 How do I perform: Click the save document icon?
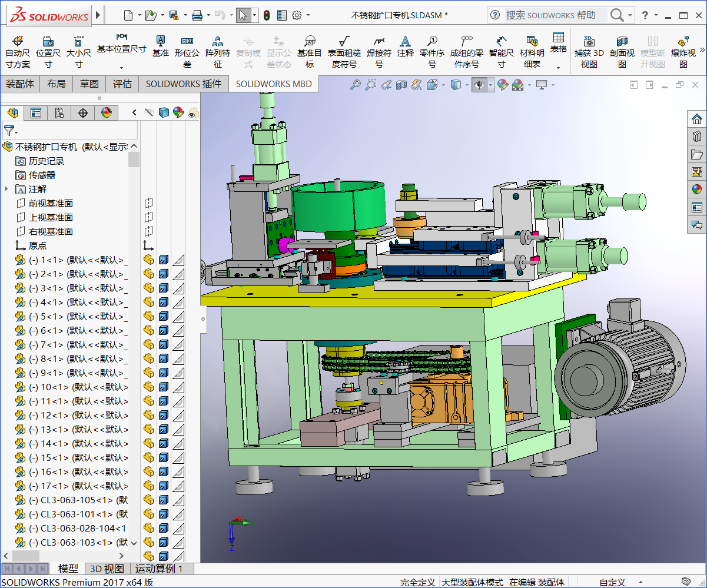point(174,15)
